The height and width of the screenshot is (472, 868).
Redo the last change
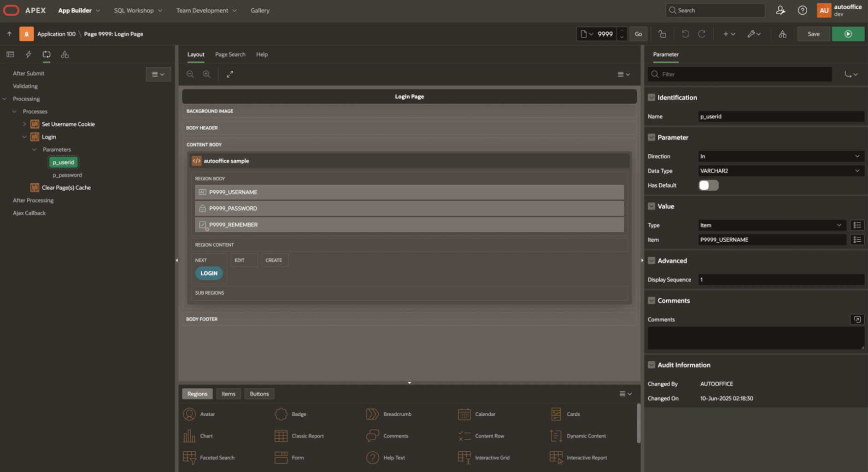(702, 34)
